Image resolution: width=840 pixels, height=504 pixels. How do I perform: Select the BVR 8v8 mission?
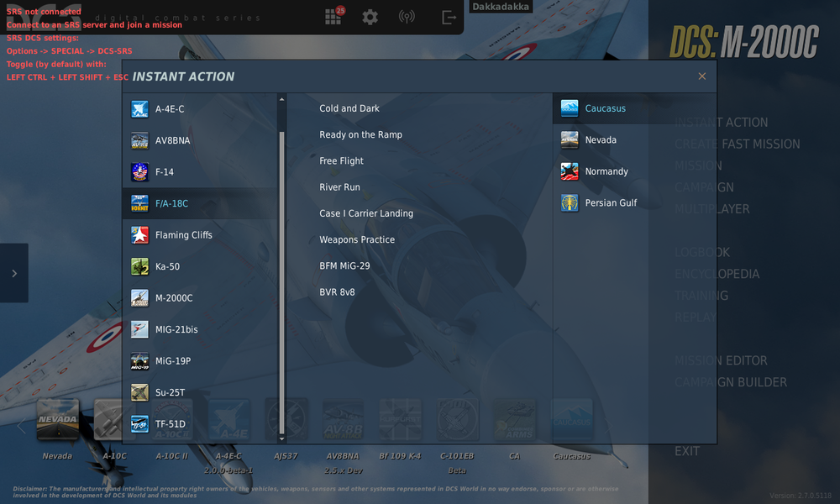337,292
